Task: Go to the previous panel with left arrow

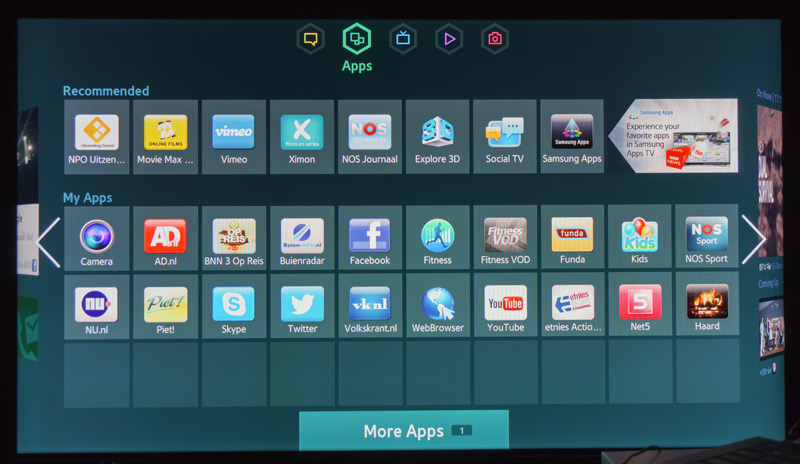Action: click(x=49, y=242)
